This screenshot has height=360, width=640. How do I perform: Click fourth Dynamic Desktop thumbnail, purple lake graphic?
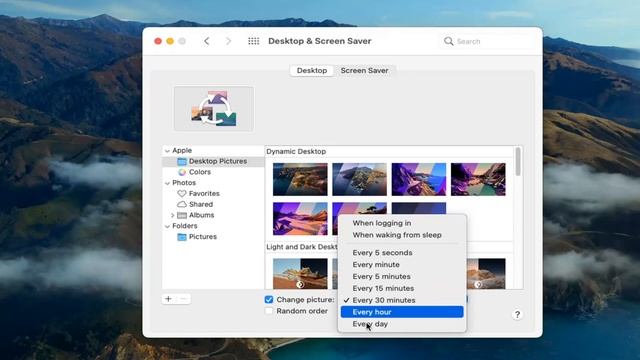[x=478, y=180]
